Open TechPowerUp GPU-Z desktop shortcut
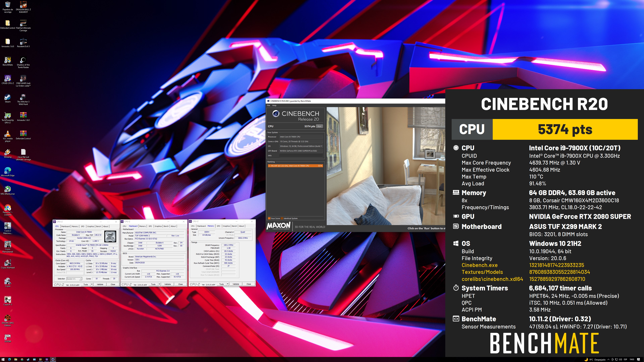This screenshot has width=644, height=362. tap(8, 118)
